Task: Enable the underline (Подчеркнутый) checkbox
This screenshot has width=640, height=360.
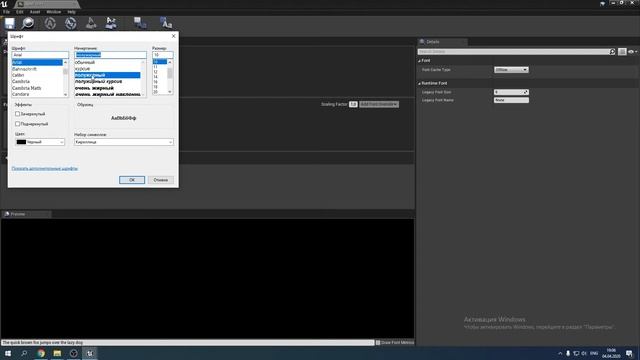Action: [18, 124]
